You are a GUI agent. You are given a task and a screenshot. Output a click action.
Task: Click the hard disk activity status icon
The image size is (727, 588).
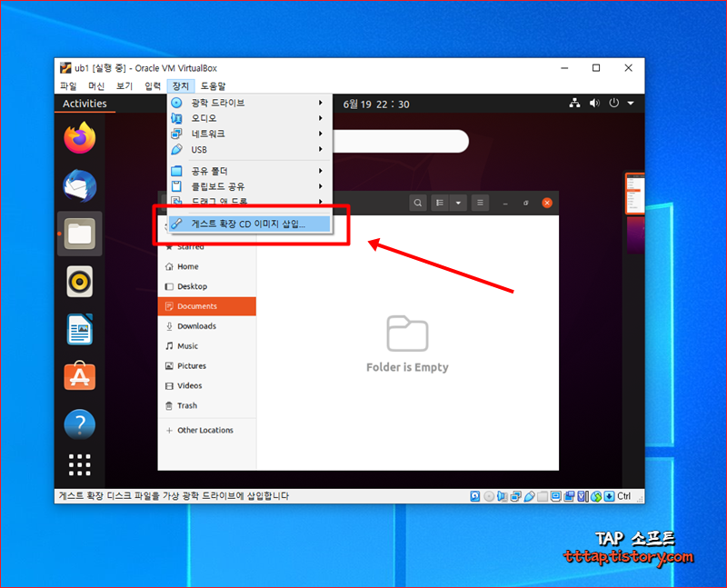click(x=475, y=496)
